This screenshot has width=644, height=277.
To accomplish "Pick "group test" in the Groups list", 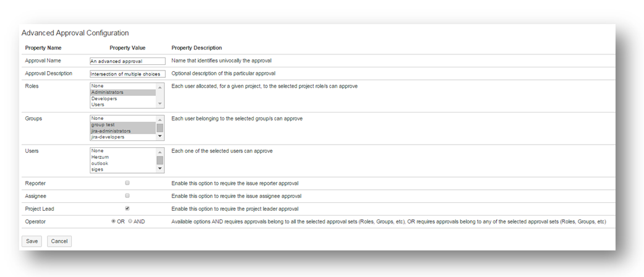I will 122,124.
